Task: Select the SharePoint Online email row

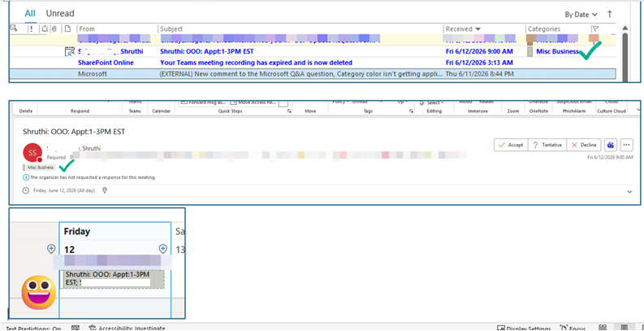Action: 312,63
